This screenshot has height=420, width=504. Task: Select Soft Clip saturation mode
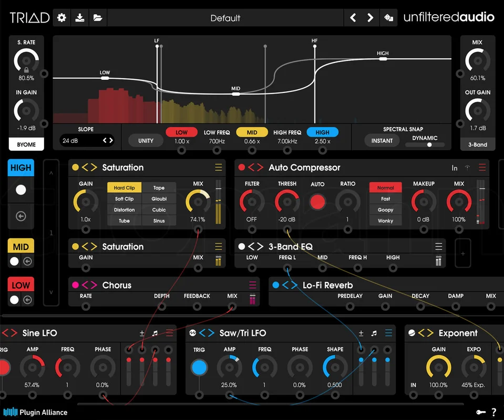click(125, 199)
